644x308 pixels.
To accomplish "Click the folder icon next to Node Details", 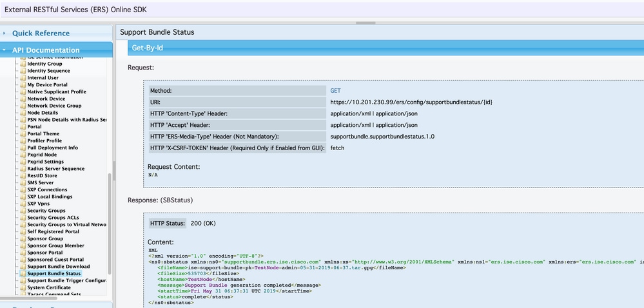I will tap(23, 113).
